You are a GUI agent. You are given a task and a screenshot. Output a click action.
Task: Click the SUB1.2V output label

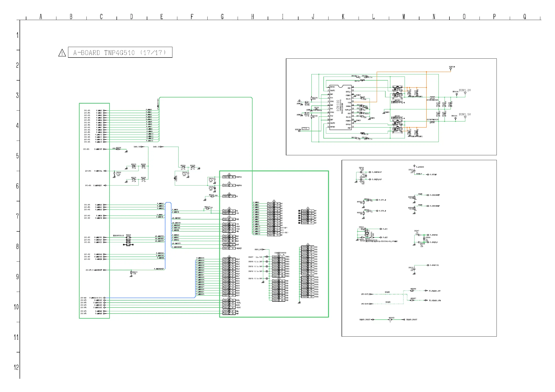[x=465, y=90]
